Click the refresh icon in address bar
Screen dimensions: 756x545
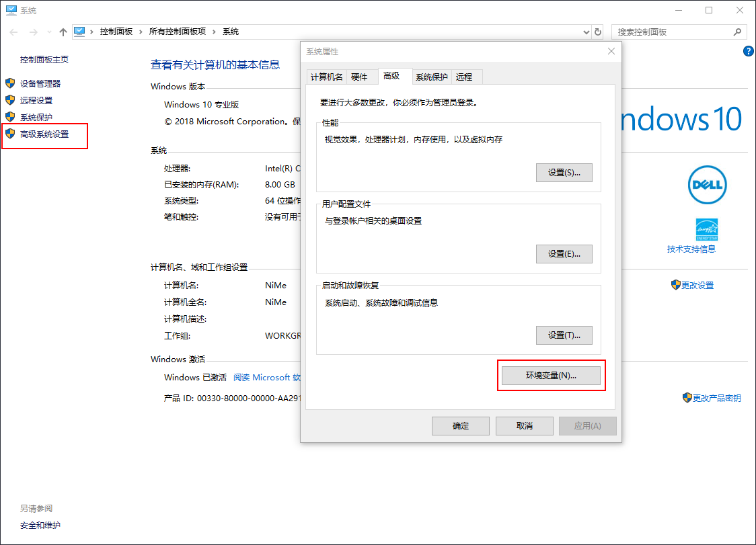point(598,32)
